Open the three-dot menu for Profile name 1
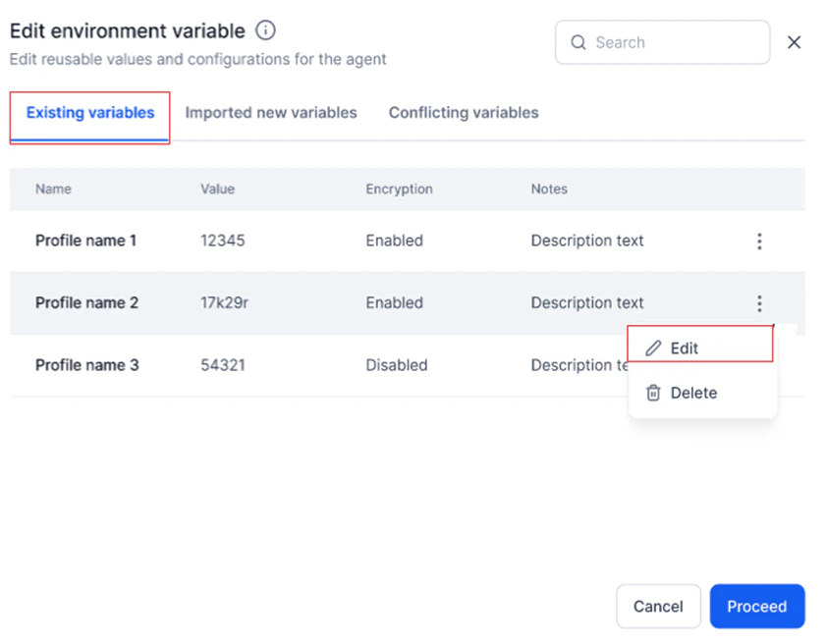Viewport: 826px width, 644px height. click(x=759, y=241)
